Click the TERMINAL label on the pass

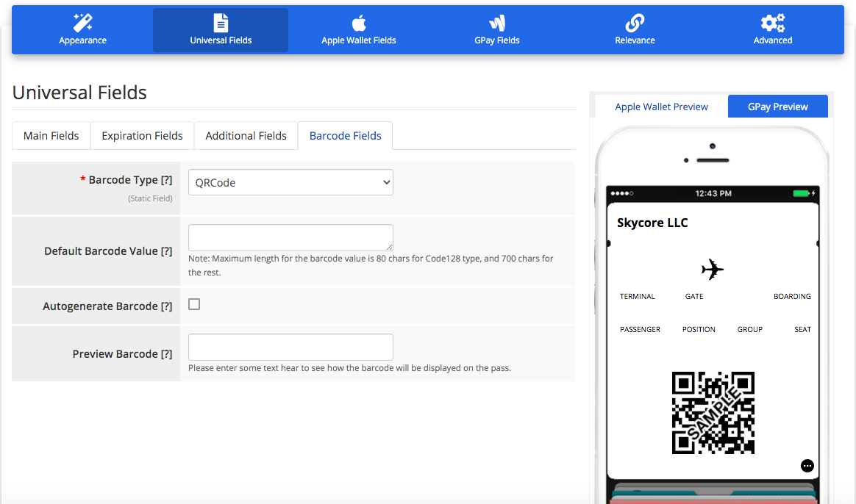(637, 297)
